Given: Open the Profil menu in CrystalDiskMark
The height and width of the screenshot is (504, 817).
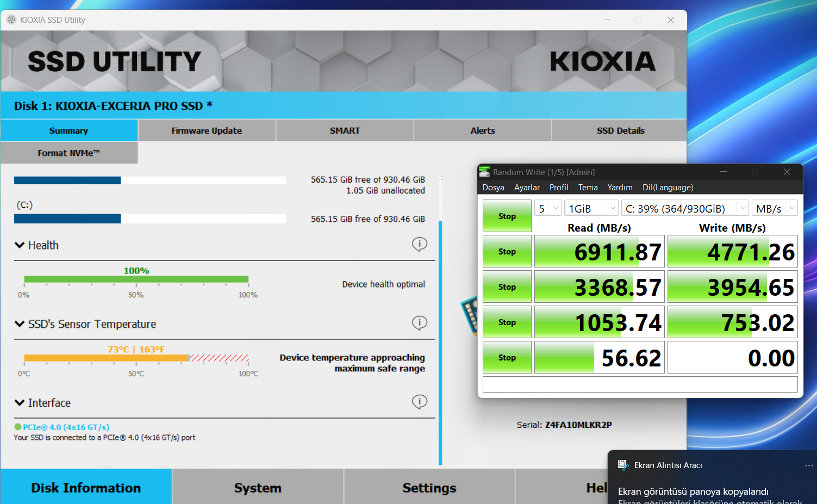Looking at the screenshot, I should tap(559, 188).
